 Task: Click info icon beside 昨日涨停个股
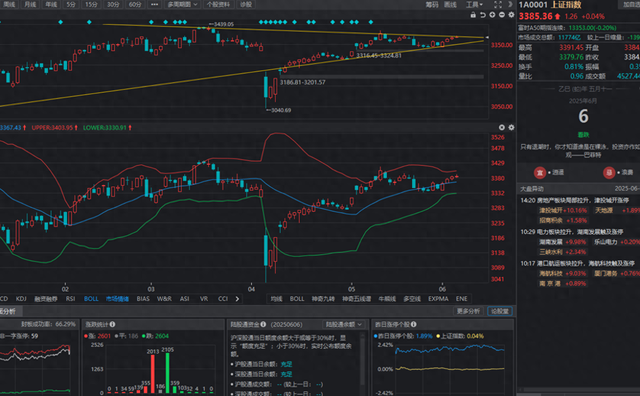pos(413,324)
